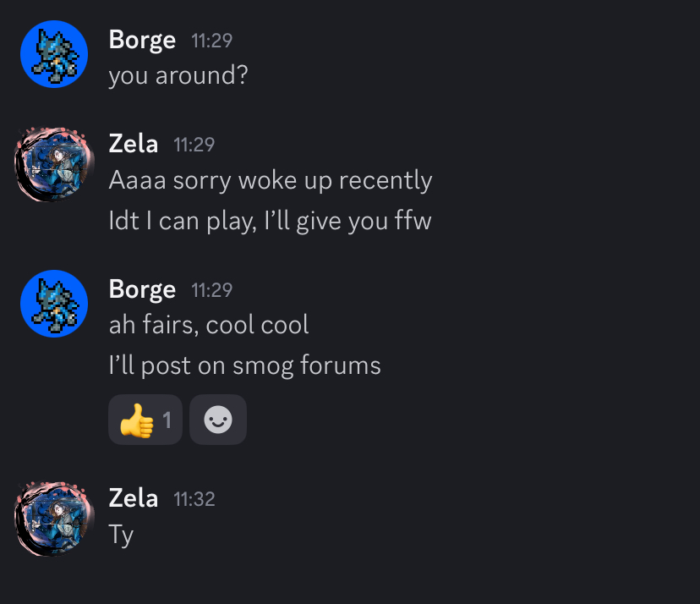Click the timestamp on "you around?" message

[x=211, y=41]
